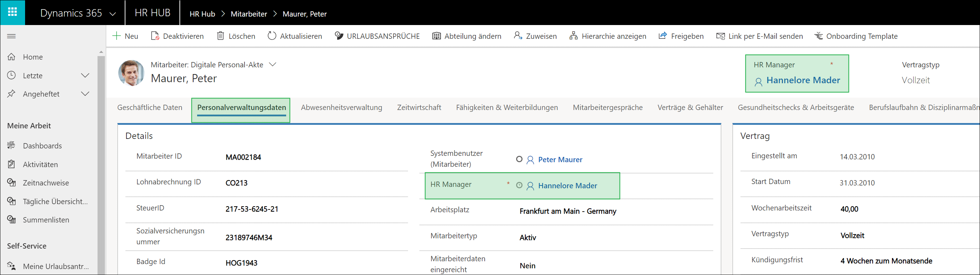This screenshot has height=275, width=980.
Task: Click the Mitarbeiter ID field value
Action: 243,157
